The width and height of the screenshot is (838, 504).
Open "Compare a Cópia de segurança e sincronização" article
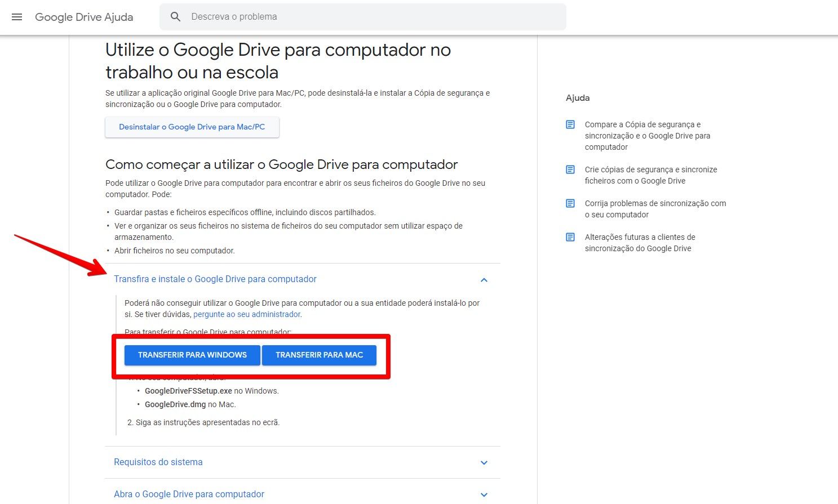pos(648,136)
